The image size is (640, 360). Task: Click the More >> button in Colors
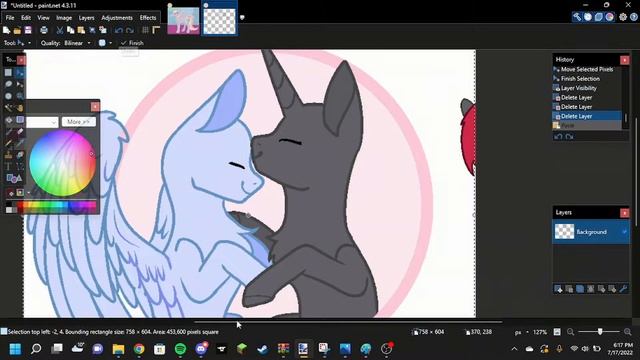(x=79, y=122)
